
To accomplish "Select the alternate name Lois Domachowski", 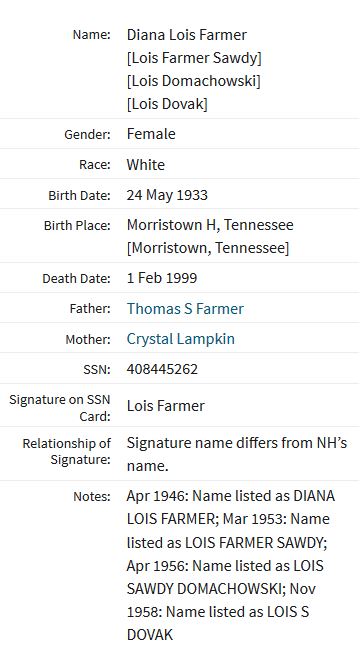I will [x=194, y=81].
